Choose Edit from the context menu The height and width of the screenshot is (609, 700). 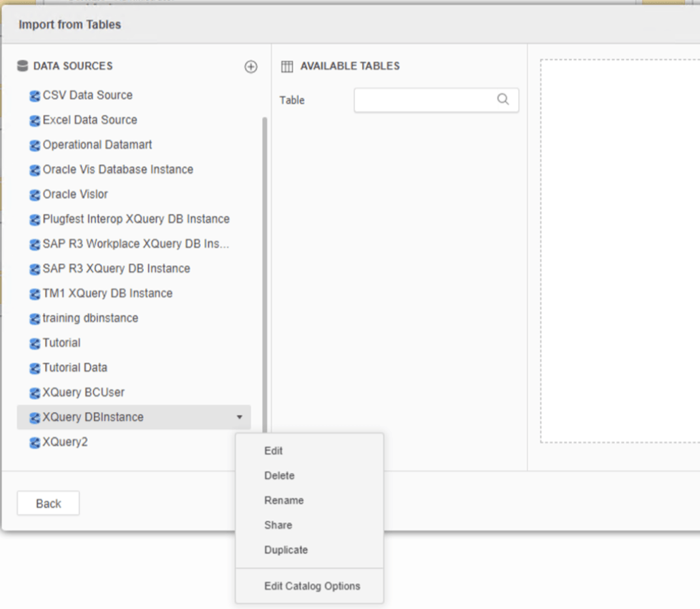click(274, 451)
